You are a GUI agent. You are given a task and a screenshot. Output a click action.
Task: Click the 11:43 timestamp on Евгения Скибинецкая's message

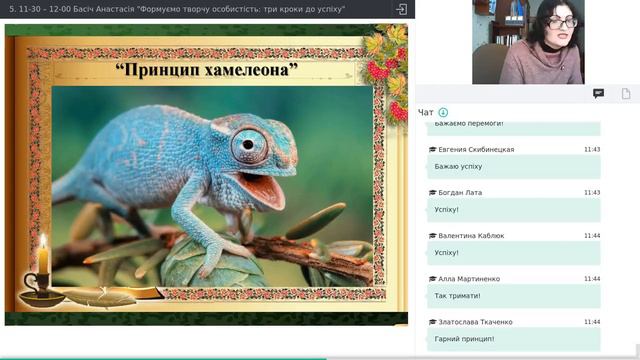(x=592, y=149)
